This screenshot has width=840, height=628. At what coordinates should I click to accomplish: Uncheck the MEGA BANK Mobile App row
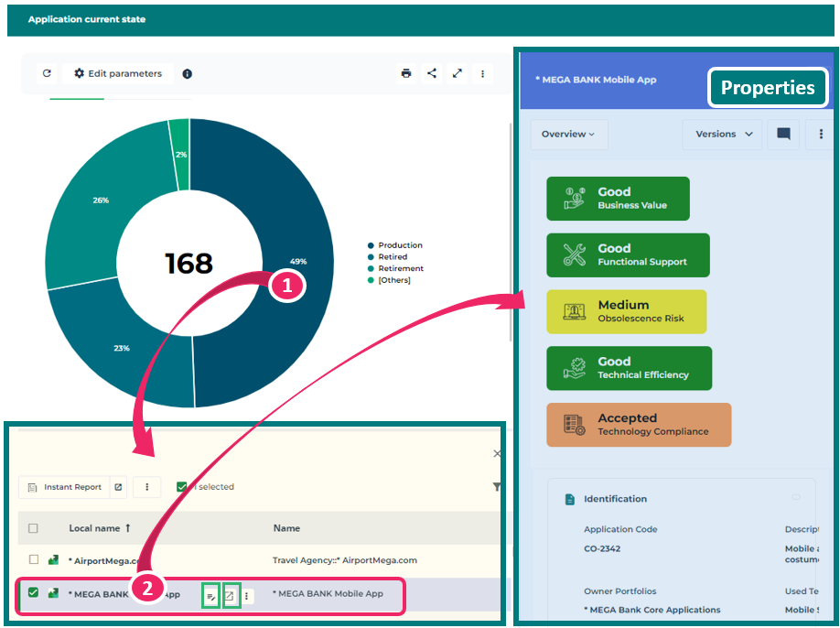34,593
